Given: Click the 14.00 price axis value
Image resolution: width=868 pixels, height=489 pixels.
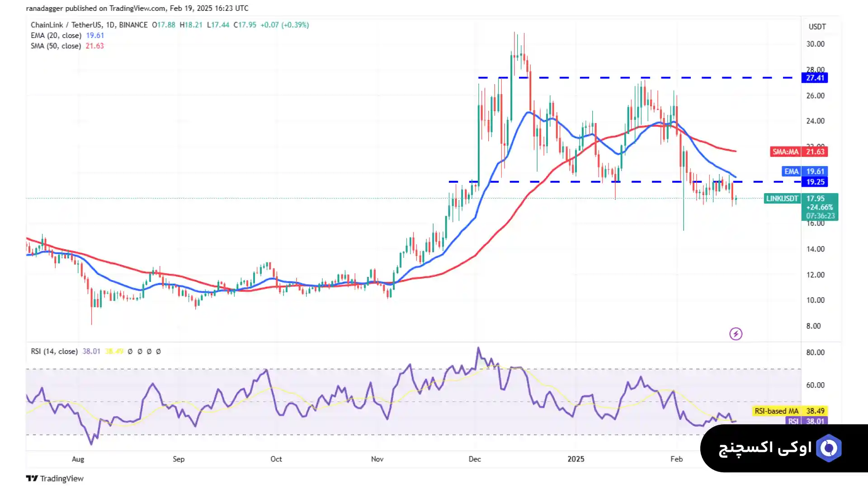Looking at the screenshot, I should coord(816,249).
